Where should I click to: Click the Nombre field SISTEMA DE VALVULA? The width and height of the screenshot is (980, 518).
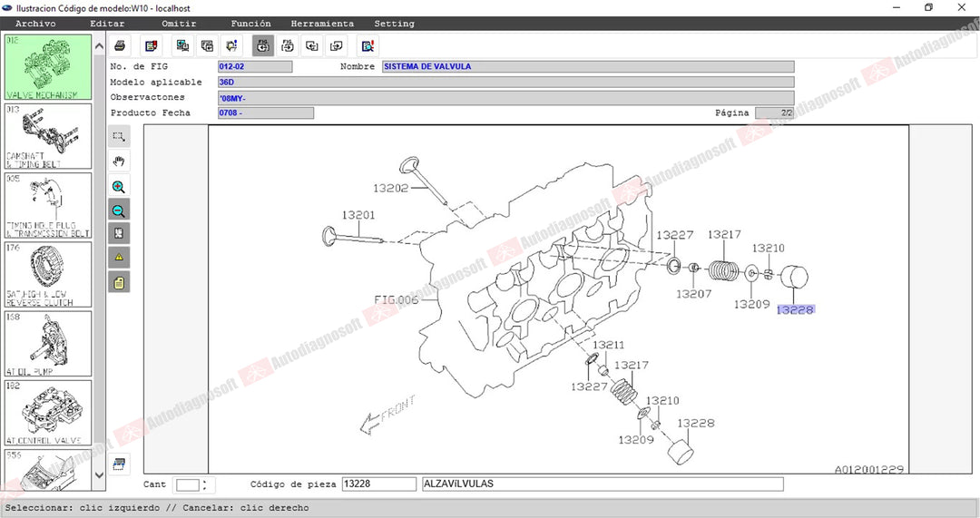(x=588, y=66)
